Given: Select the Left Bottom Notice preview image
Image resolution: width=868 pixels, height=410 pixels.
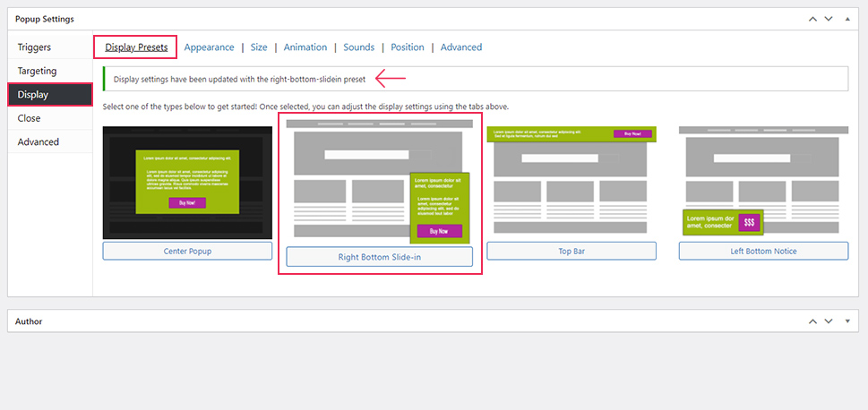Looking at the screenshot, I should [x=763, y=182].
